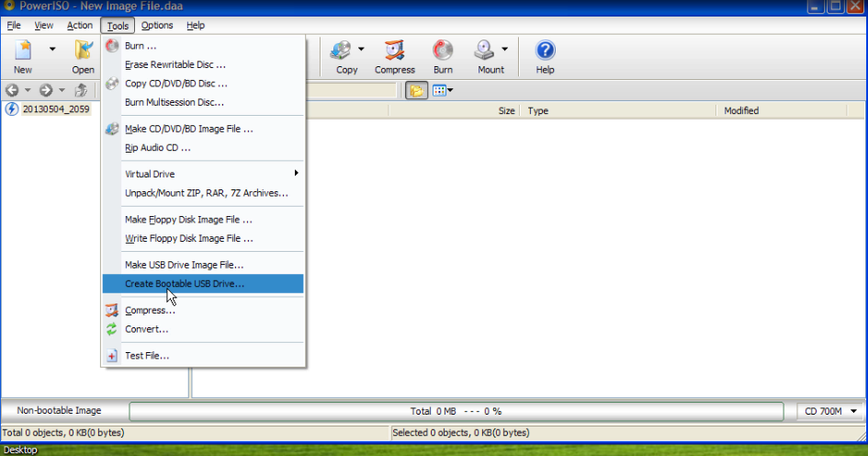Viewport: 868px width, 456px height.
Task: Choose Erase Rewritable Disc menu entry
Action: point(203,65)
